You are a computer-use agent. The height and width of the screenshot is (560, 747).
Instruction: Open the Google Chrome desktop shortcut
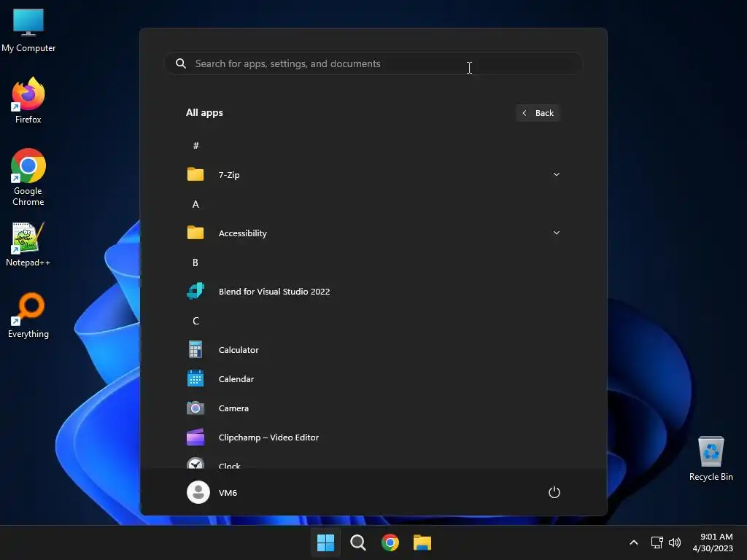coord(28,177)
